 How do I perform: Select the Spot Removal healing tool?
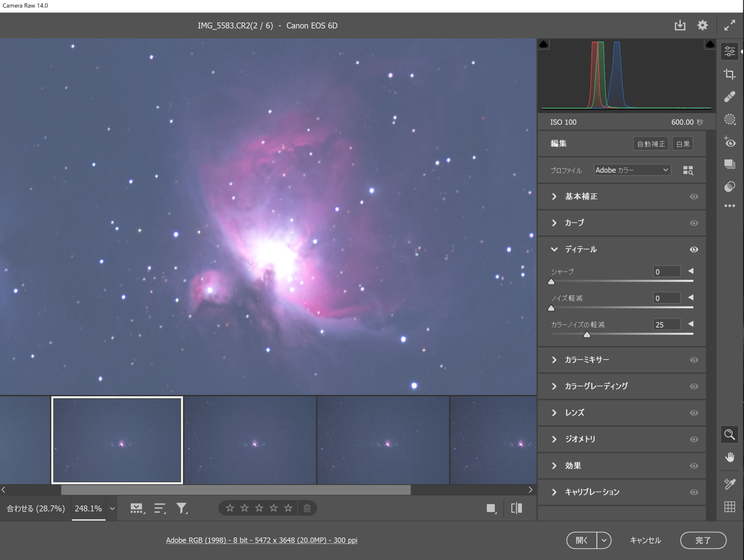pyautogui.click(x=729, y=97)
